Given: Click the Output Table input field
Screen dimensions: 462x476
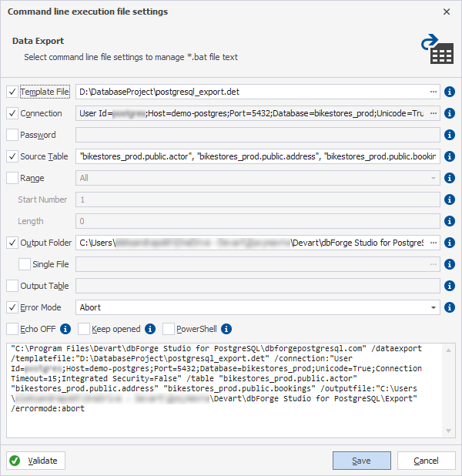Looking at the screenshot, I should 258,286.
